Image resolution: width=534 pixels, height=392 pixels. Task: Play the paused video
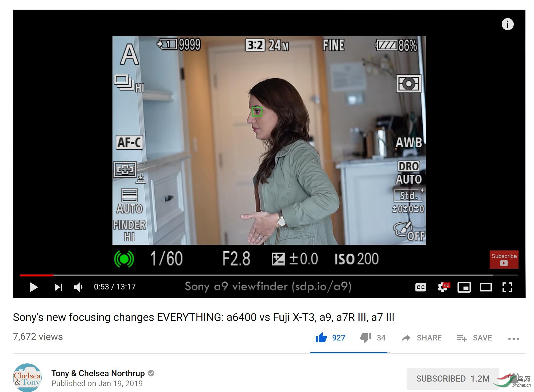pyautogui.click(x=34, y=287)
